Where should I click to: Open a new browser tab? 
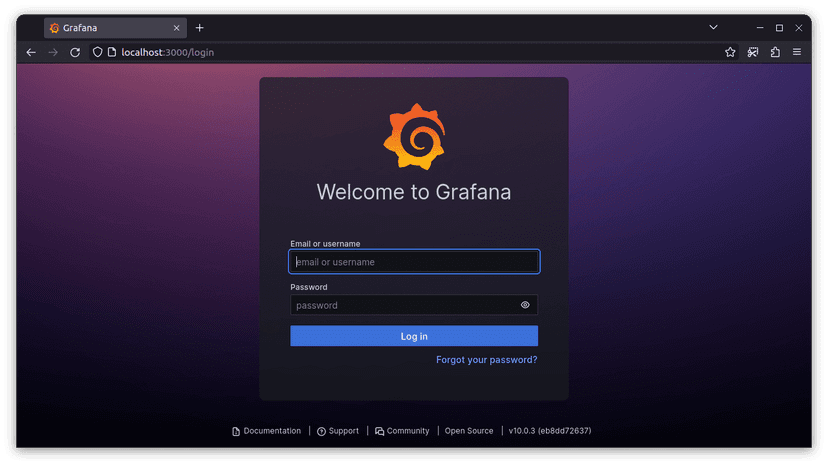(x=200, y=28)
